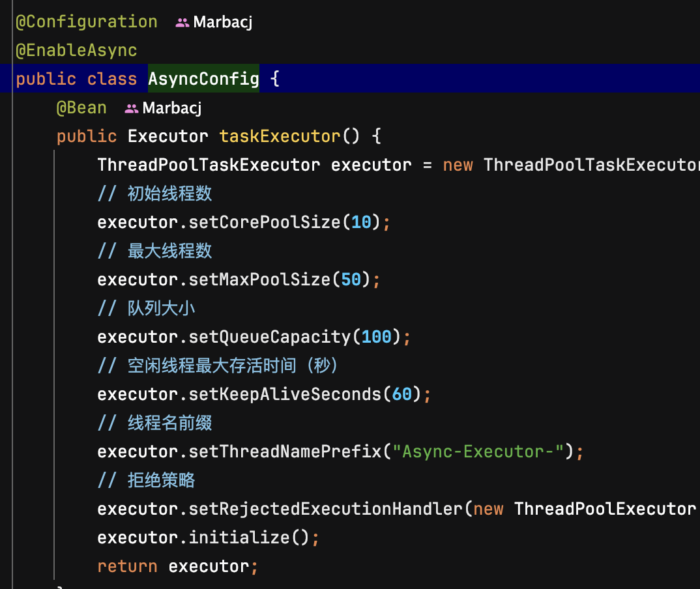Click the @Configuration annotation

tap(87, 22)
